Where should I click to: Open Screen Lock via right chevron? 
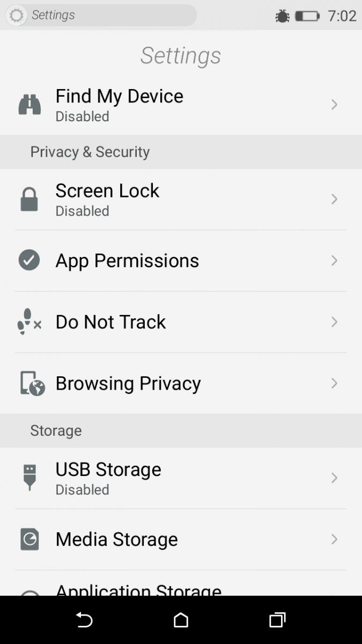click(x=334, y=199)
